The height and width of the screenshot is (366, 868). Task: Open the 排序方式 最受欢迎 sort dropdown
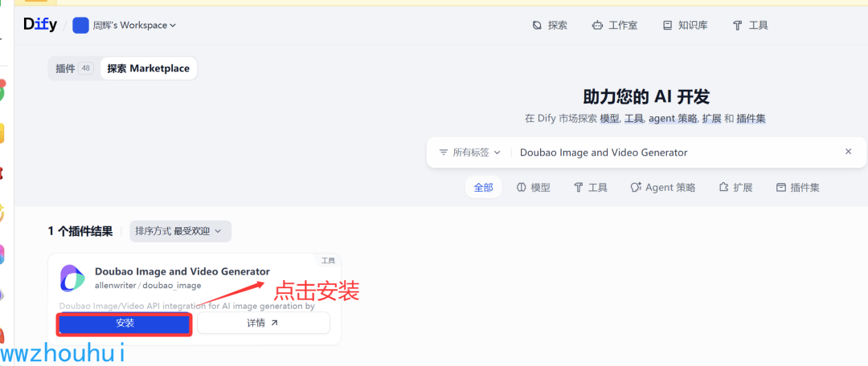tap(181, 231)
